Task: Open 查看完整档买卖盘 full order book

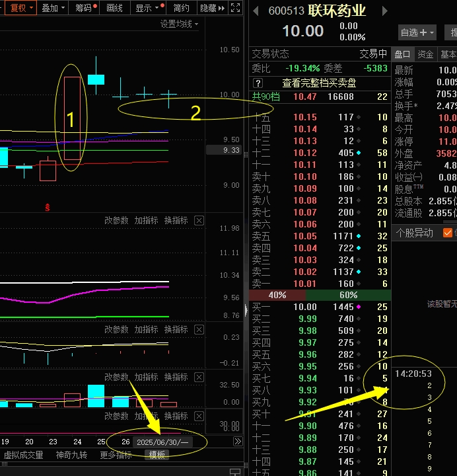Action: [x=319, y=83]
